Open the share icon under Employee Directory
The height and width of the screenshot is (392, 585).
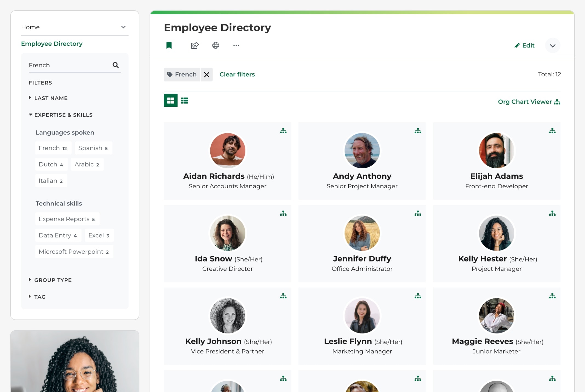pyautogui.click(x=195, y=45)
